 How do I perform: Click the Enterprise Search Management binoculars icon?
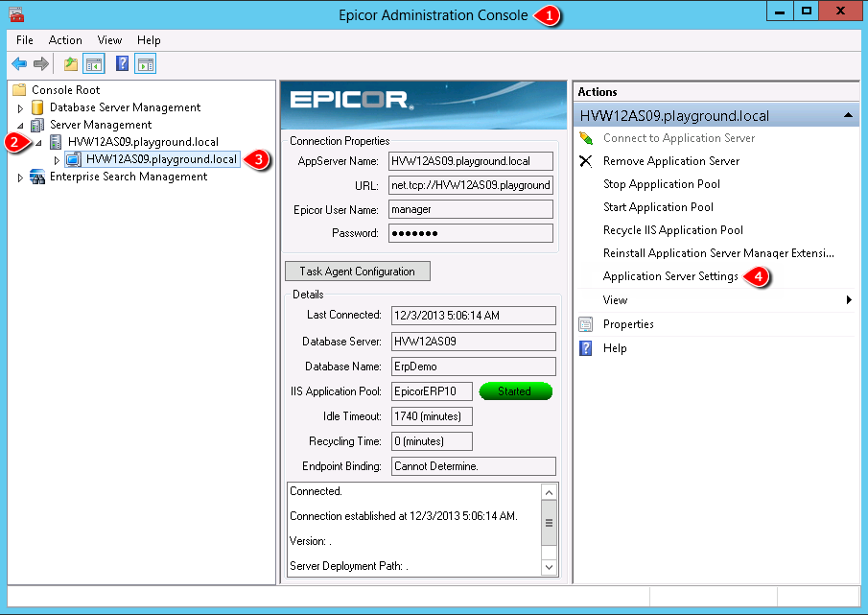[37, 177]
